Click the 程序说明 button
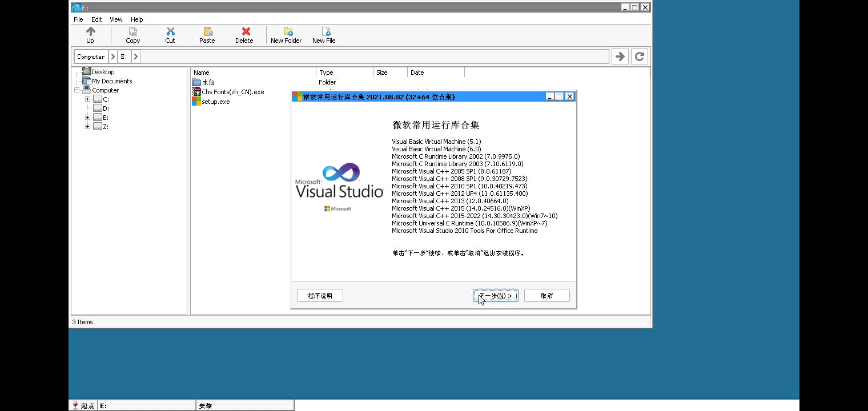The width and height of the screenshot is (868, 411). pos(320,296)
